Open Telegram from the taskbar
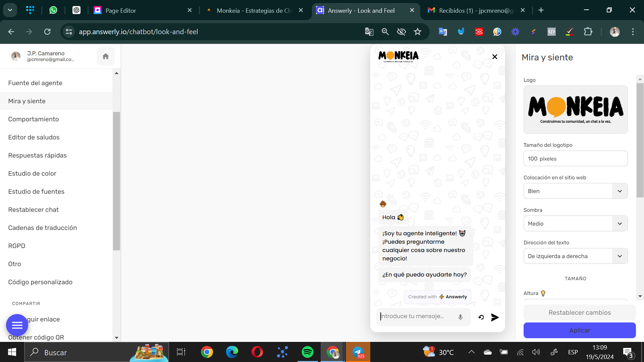 [x=358, y=352]
